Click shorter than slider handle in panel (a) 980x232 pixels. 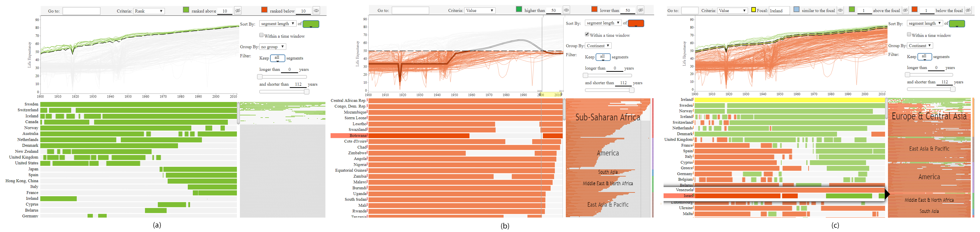point(307,91)
